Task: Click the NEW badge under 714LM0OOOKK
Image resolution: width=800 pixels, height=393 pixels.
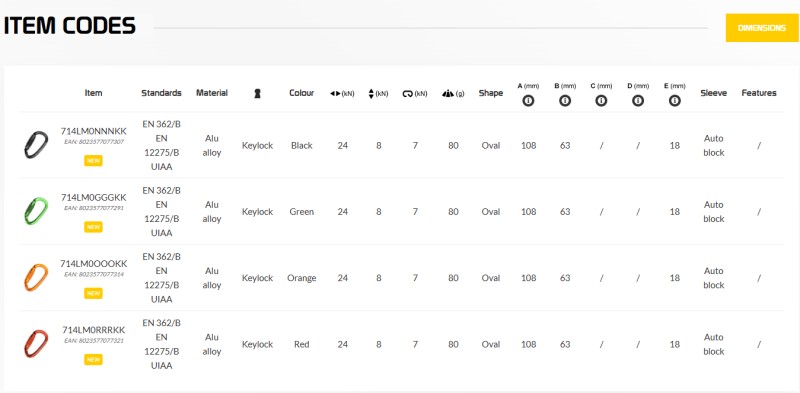Action: [93, 293]
